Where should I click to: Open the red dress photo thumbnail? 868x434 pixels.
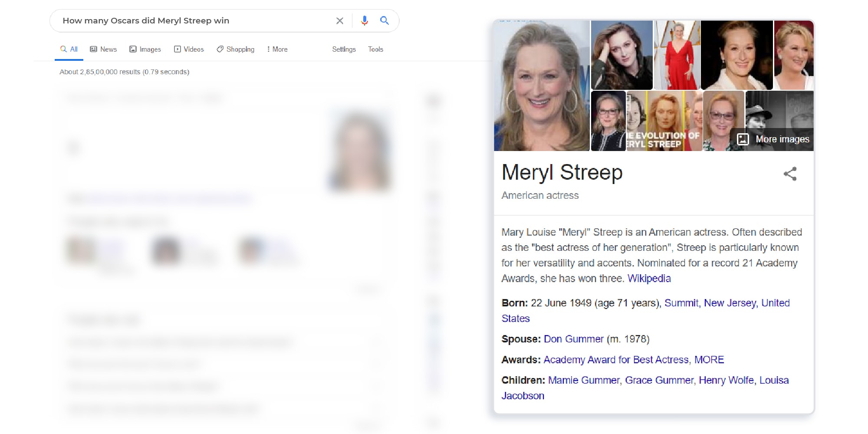677,55
